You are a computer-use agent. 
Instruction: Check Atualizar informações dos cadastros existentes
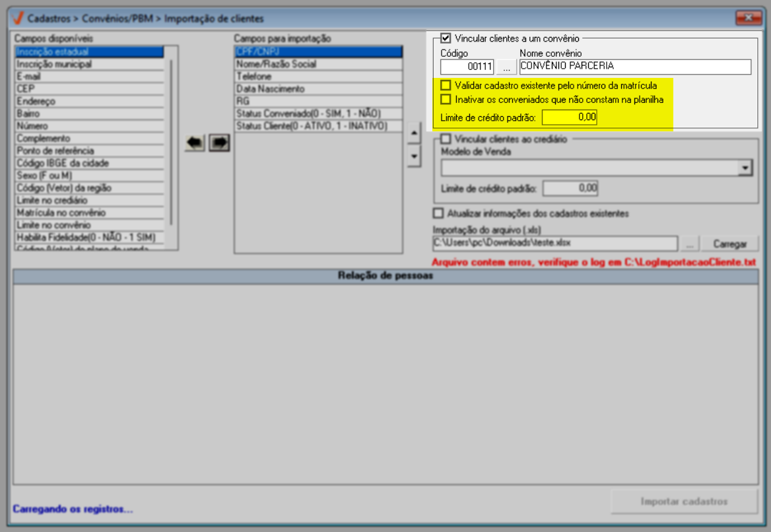pos(438,213)
